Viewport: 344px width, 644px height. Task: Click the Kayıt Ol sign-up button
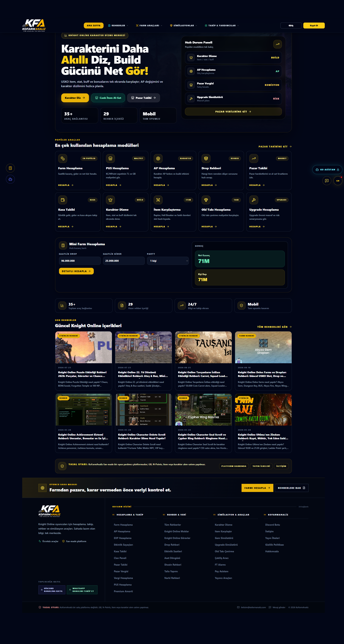pyautogui.click(x=314, y=26)
